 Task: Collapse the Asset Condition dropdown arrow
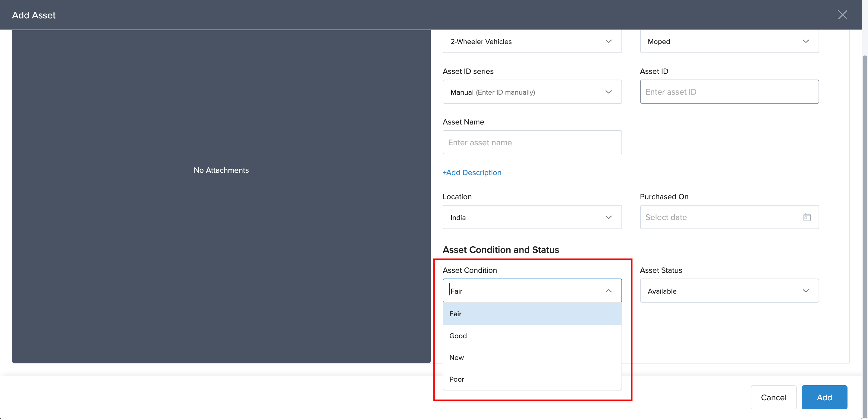click(608, 291)
